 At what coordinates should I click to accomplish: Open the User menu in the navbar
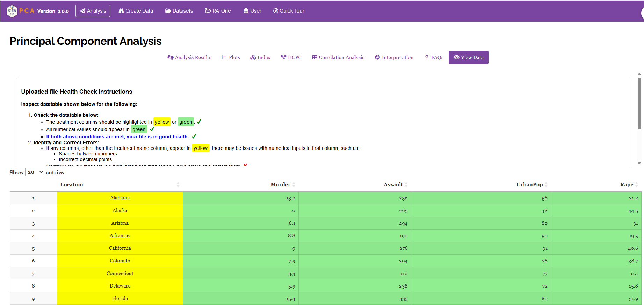click(252, 11)
